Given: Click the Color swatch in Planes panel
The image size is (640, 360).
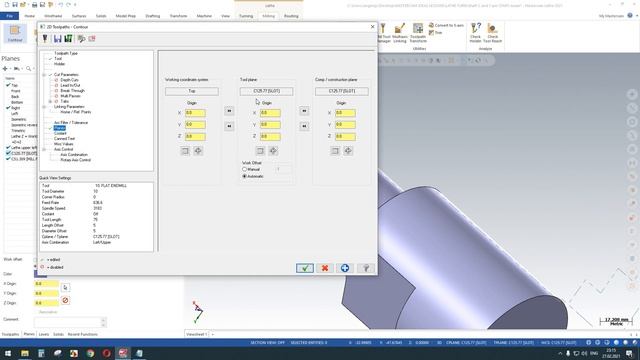Looking at the screenshot, I should coord(40,274).
